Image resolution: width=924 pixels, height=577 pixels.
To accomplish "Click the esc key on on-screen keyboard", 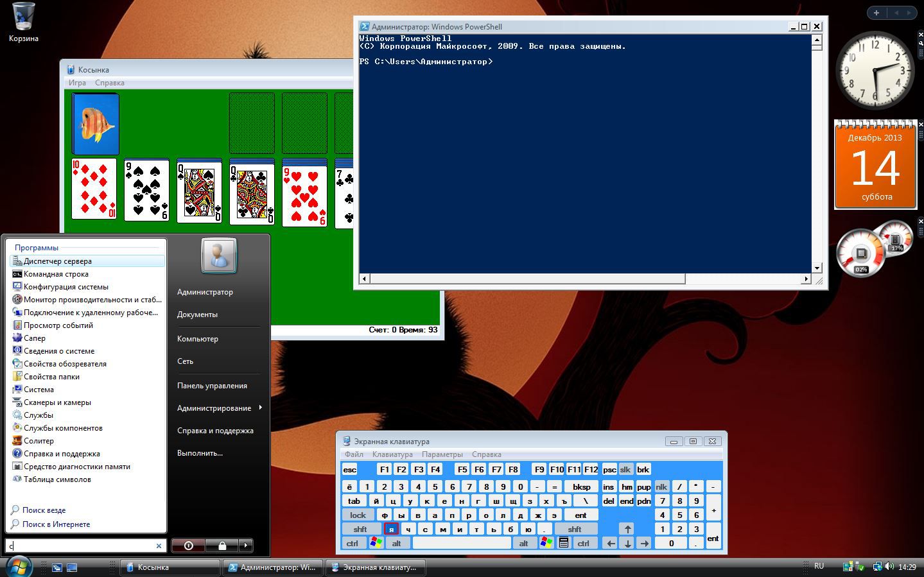I will coord(350,469).
